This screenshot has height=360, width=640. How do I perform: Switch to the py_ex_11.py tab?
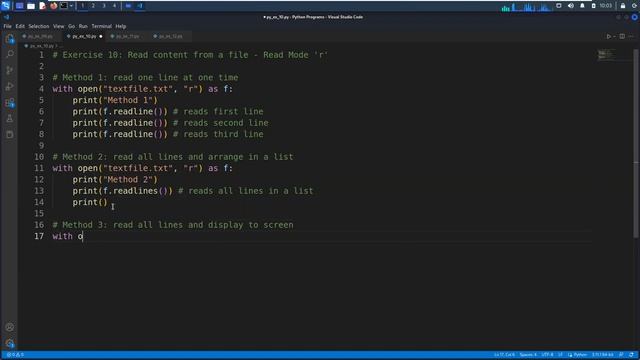(x=127, y=36)
